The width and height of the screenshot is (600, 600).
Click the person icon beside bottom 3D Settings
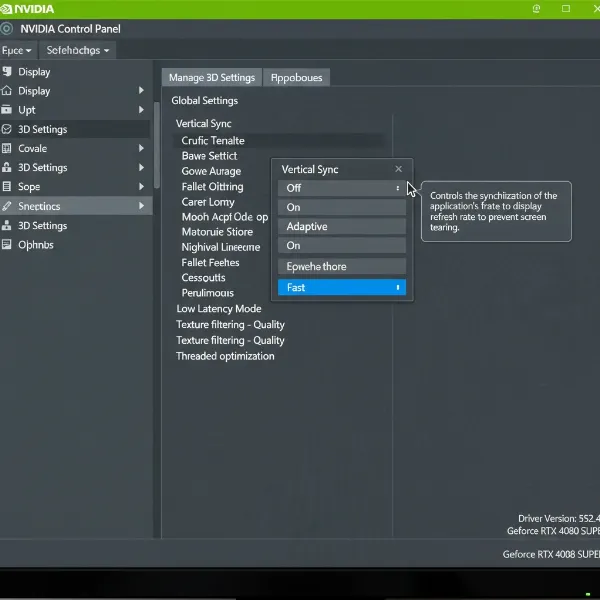click(x=7, y=225)
